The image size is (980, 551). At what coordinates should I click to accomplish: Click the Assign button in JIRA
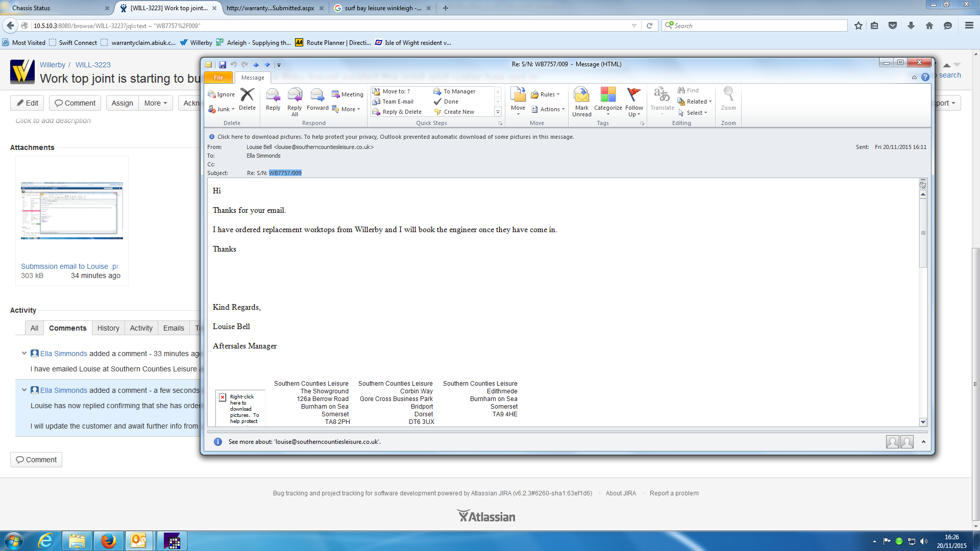[x=122, y=103]
